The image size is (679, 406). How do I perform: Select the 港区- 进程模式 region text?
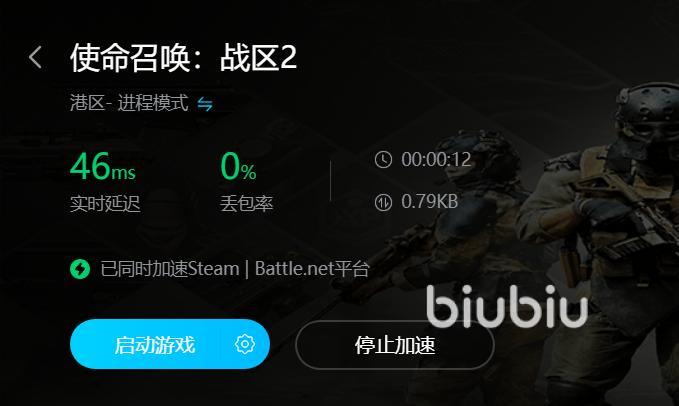tap(129, 103)
